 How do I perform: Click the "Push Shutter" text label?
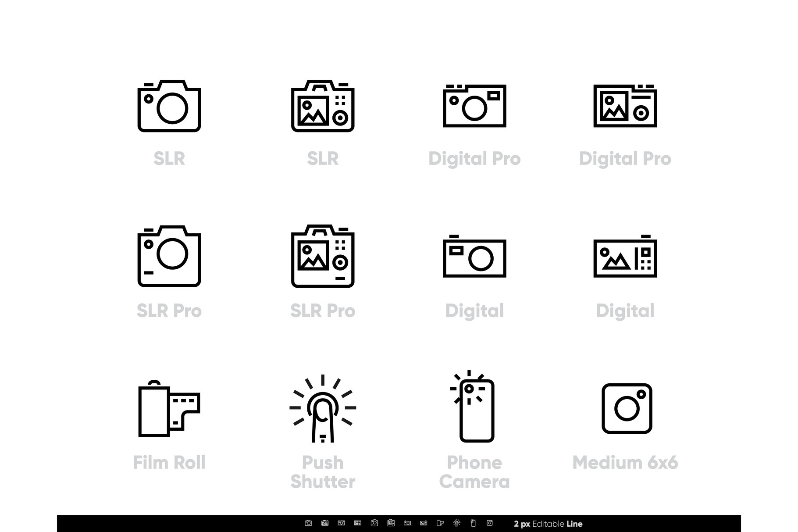(323, 472)
